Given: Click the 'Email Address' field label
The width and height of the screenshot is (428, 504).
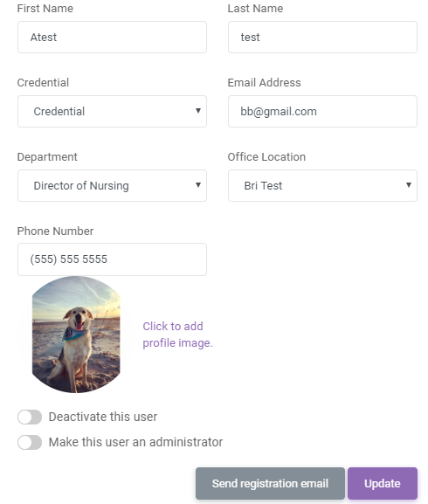Looking at the screenshot, I should point(264,83).
